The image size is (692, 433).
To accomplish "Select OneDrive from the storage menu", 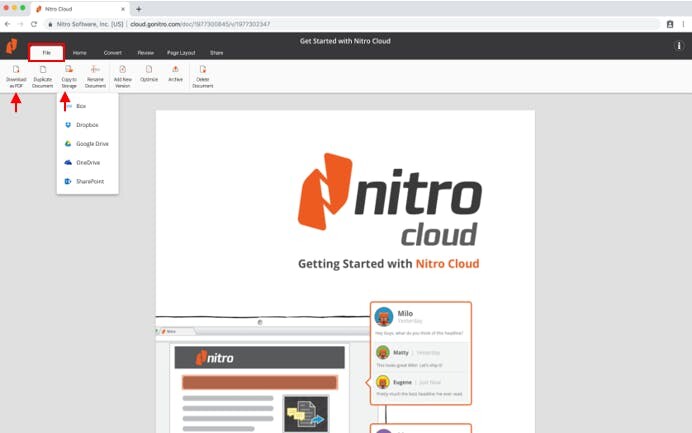I will point(87,162).
